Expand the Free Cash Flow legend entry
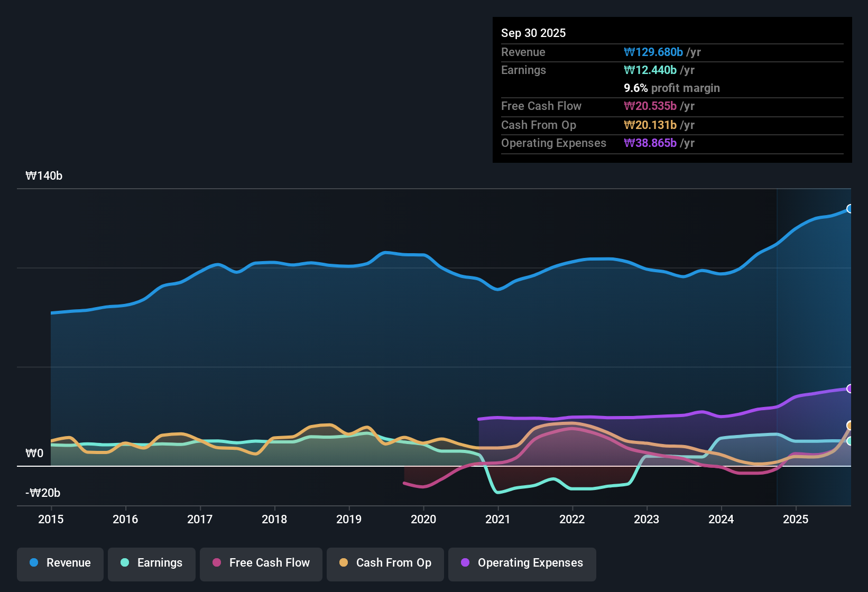 261,563
